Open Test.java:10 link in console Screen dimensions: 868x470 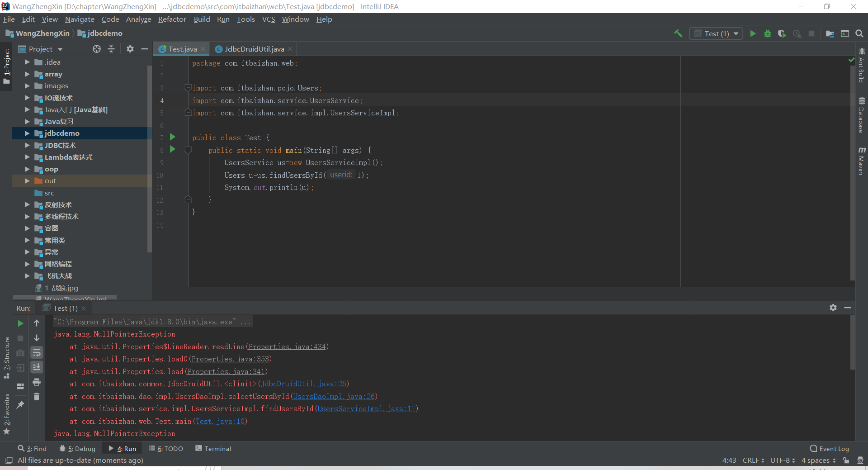220,421
